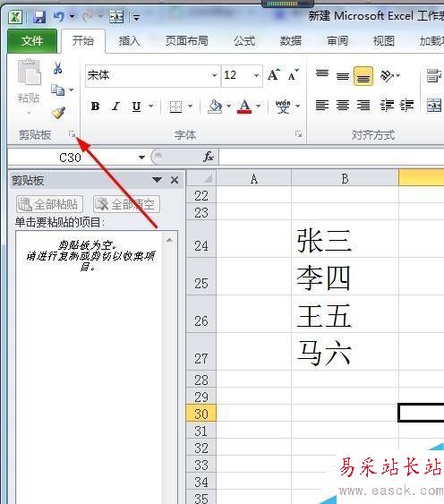Click the wén phonetic guide icon
Viewport: 444px width, 504px height.
283,106
